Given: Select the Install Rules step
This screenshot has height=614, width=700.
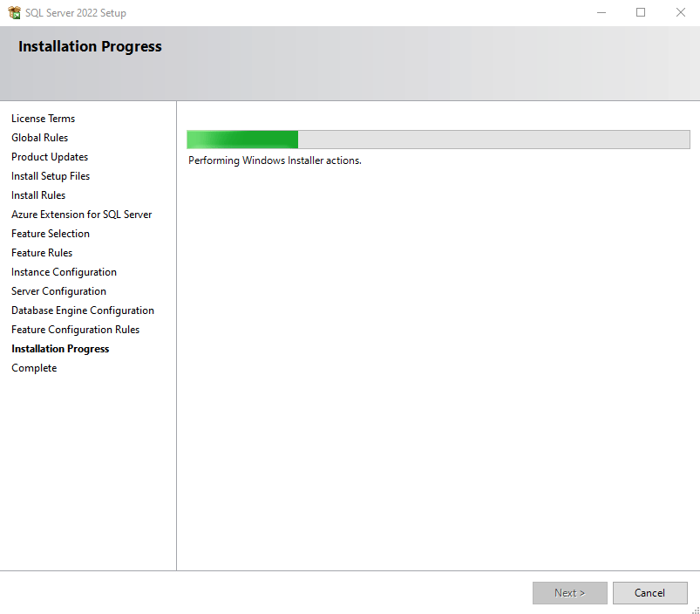Looking at the screenshot, I should [x=38, y=195].
